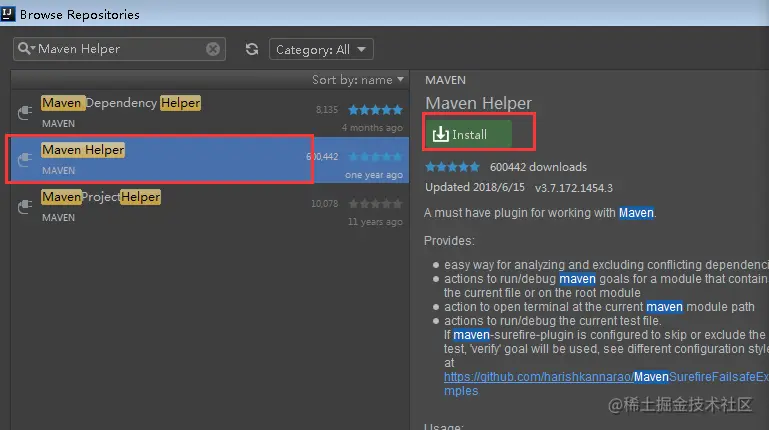The image size is (769, 430).
Task: Click the 'one year ago' text
Action: coord(374,175)
